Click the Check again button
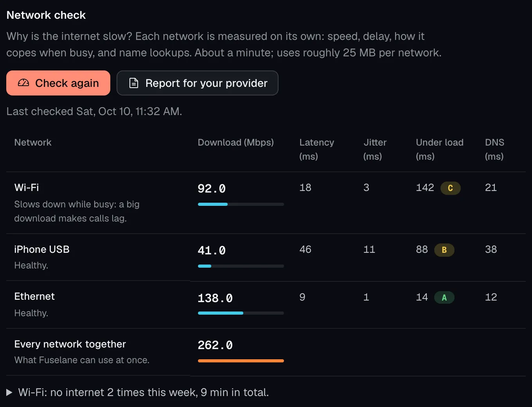Viewport: 532px width, 407px height. pyautogui.click(x=58, y=83)
